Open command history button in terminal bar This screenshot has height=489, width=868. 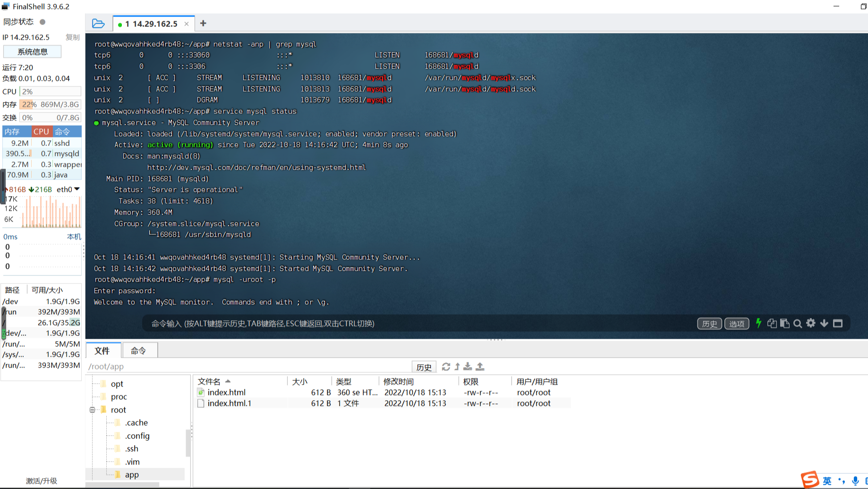(709, 324)
